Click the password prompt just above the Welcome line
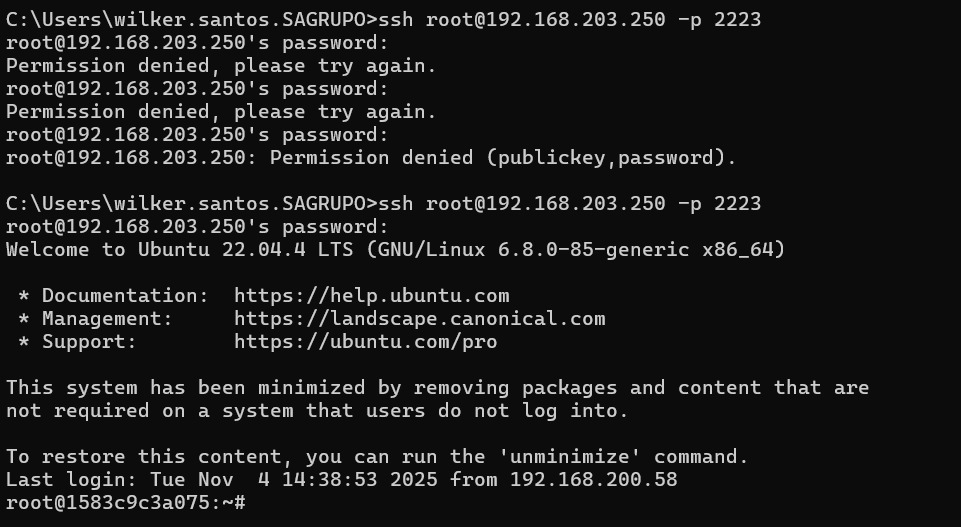 click(x=197, y=227)
